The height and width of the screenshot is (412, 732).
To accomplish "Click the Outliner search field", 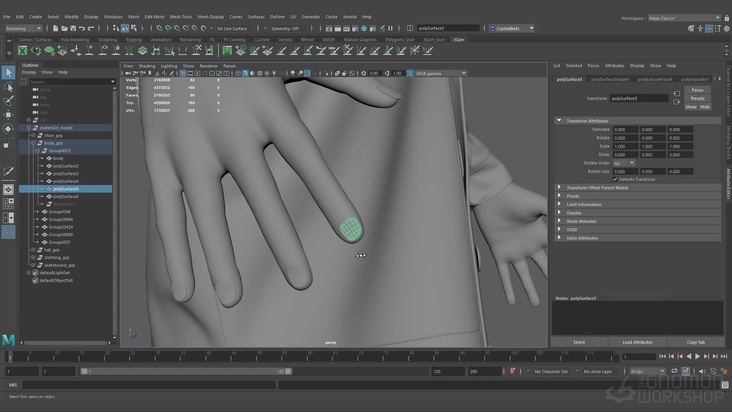I will click(71, 82).
